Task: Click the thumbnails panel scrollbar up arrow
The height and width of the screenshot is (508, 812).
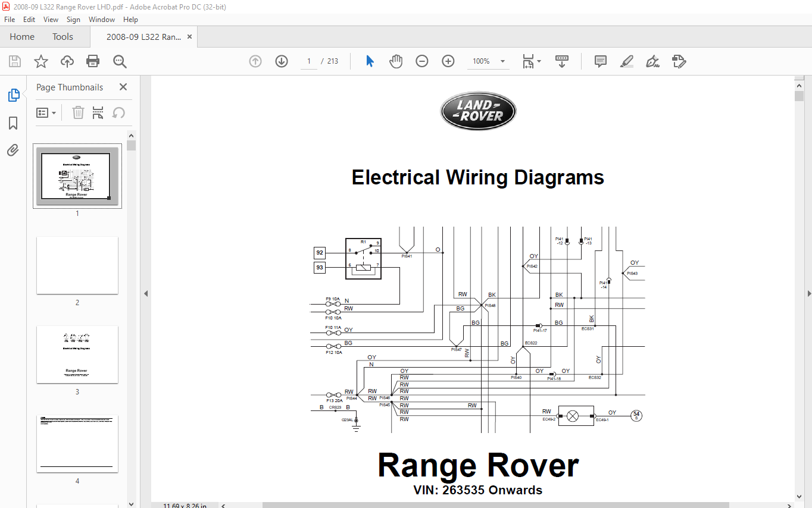Action: 131,134
